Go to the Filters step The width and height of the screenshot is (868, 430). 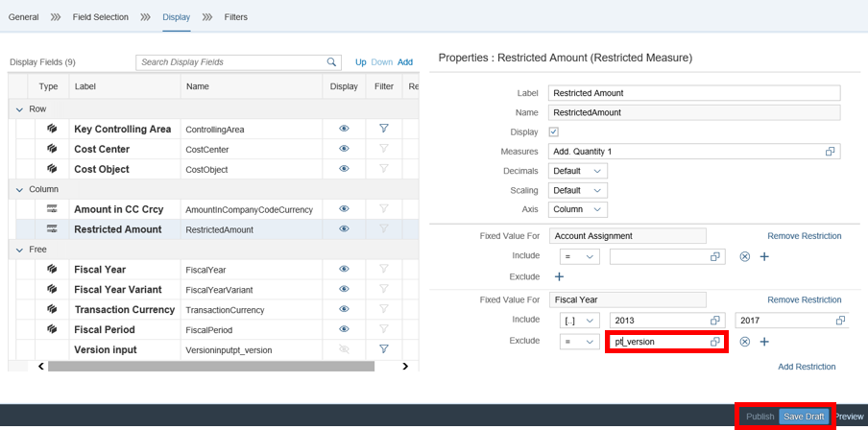click(x=236, y=17)
